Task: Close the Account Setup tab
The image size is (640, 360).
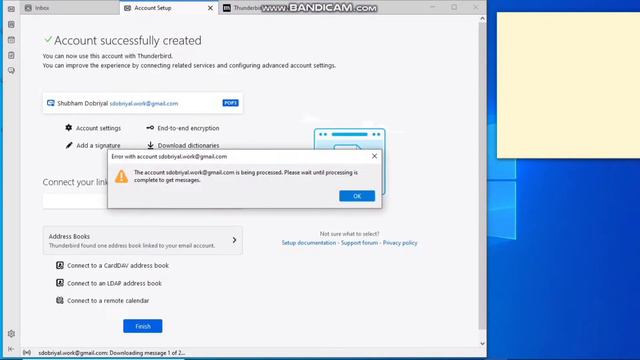Action: tap(210, 8)
